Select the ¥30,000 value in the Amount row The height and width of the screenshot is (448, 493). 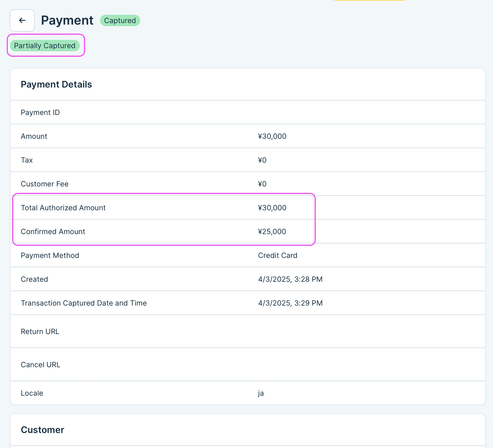[272, 136]
